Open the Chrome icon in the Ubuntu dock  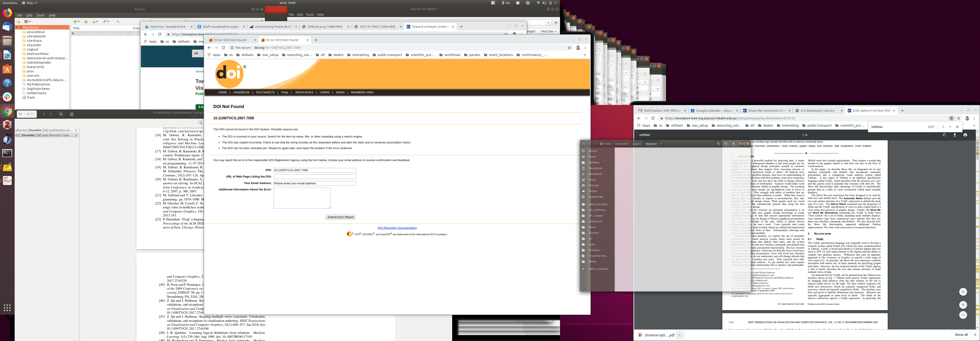tap(7, 111)
